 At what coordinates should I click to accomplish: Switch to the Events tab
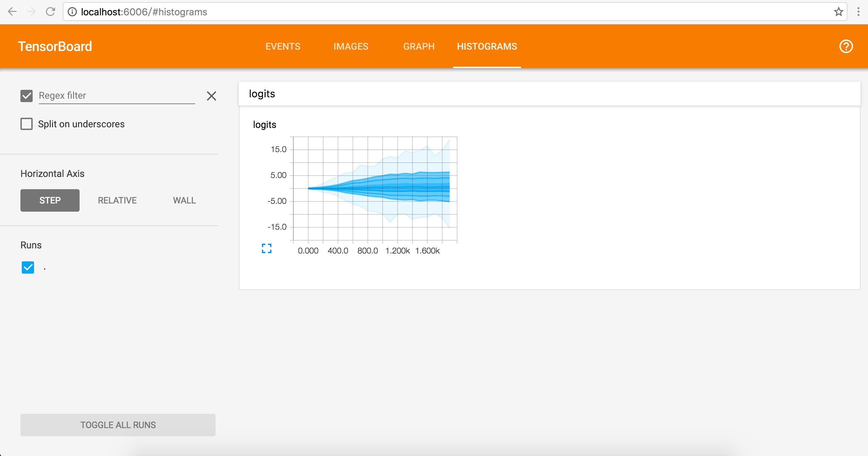coord(283,46)
